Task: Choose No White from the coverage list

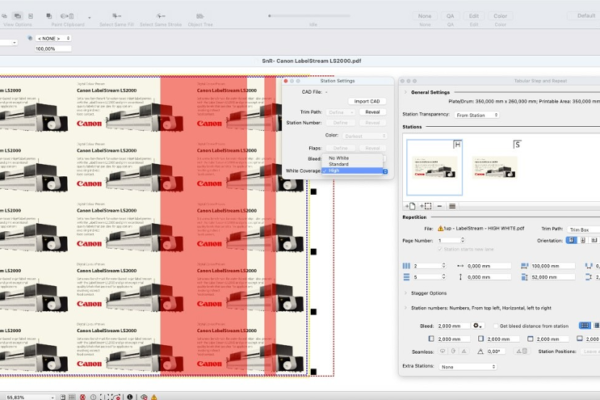Action: [340, 158]
